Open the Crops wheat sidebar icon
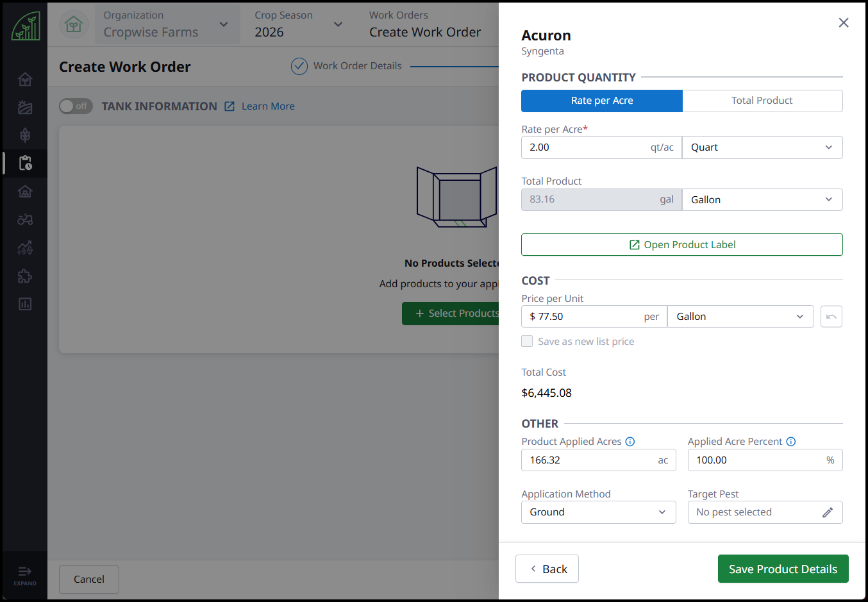 click(25, 135)
